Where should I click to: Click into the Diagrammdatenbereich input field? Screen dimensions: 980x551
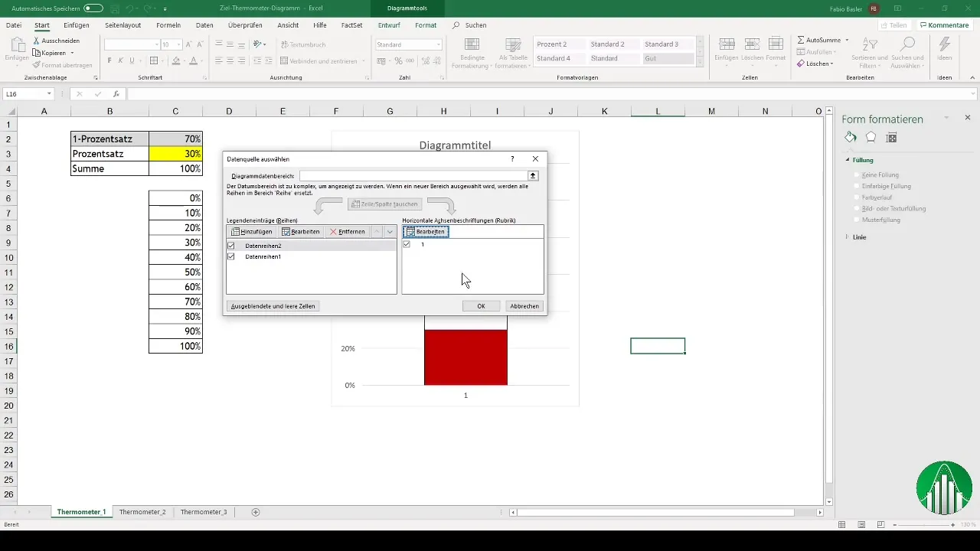413,176
